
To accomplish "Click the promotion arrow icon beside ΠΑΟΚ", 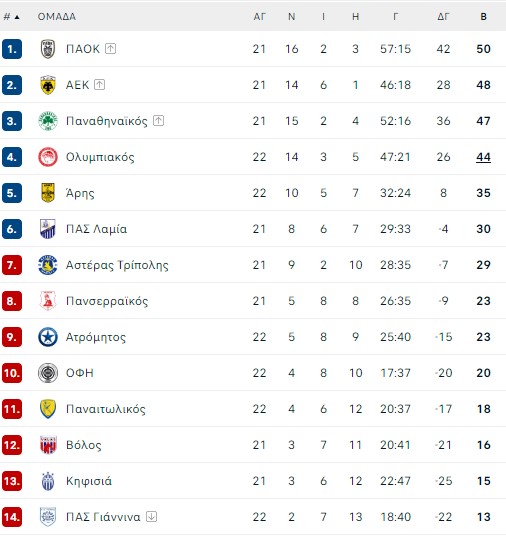I will pyautogui.click(x=110, y=48).
